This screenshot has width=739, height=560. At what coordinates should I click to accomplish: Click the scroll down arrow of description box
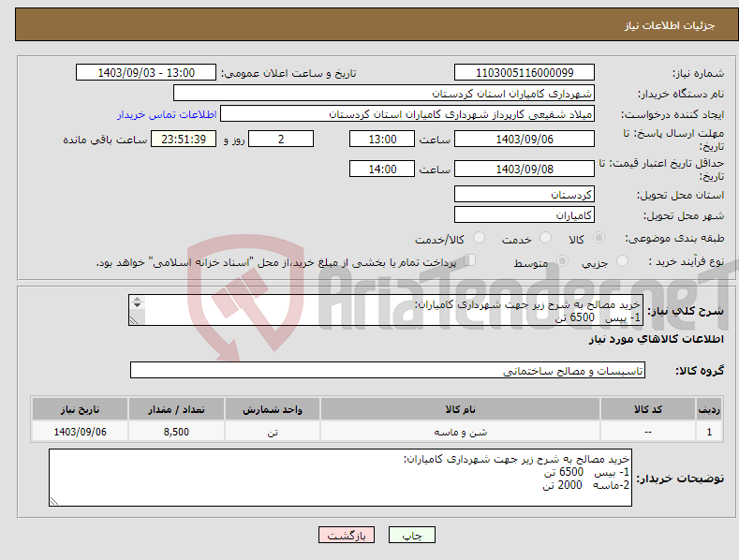point(137,305)
